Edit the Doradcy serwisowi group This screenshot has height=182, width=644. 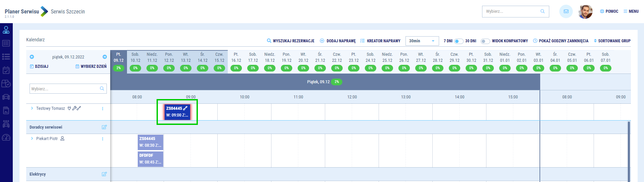104,127
